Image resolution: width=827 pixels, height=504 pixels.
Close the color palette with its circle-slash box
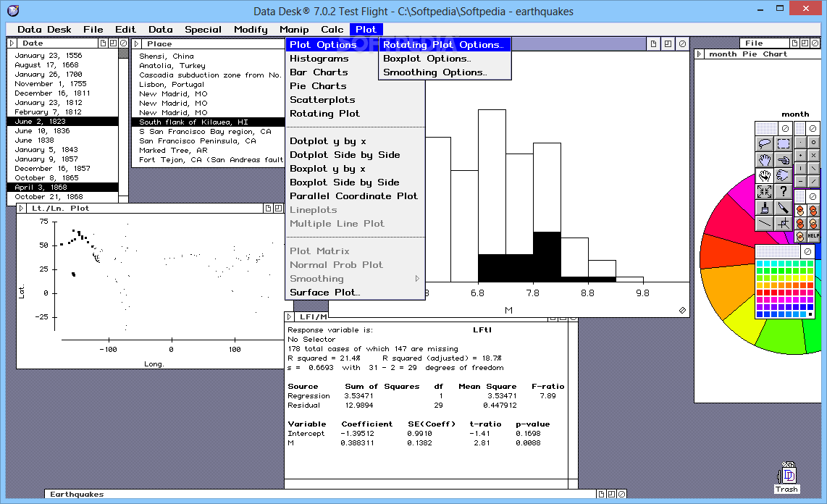807,251
